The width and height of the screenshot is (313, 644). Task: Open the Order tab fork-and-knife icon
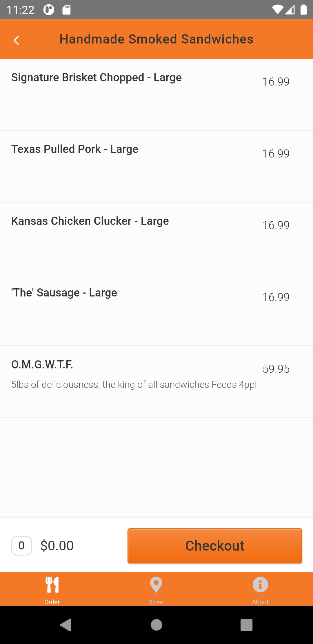52,584
